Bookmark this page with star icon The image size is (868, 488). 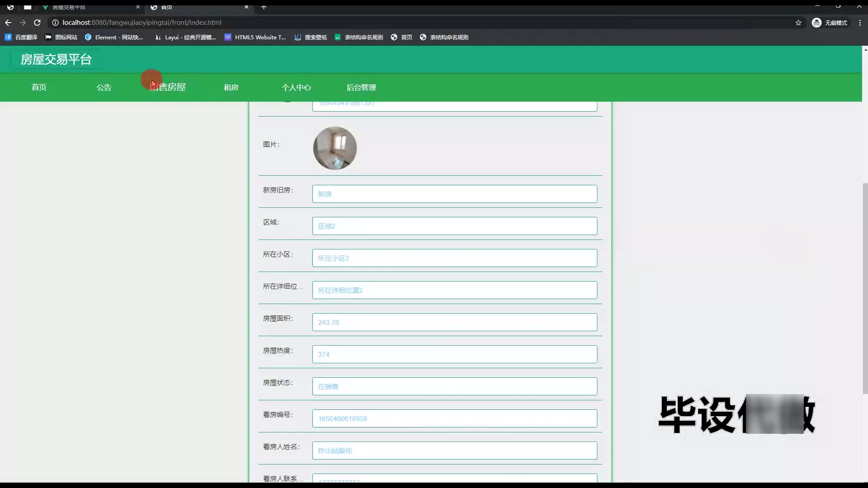(x=798, y=23)
